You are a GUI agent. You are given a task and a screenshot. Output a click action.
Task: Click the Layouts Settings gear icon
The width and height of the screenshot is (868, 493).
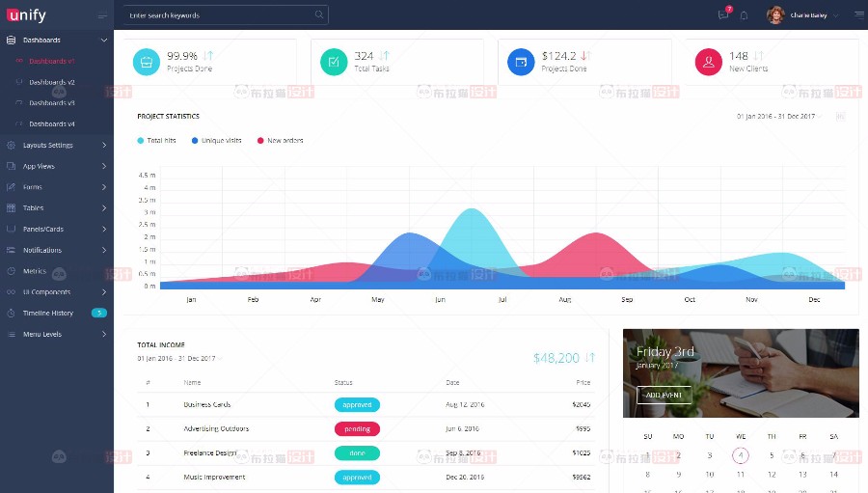(11, 145)
